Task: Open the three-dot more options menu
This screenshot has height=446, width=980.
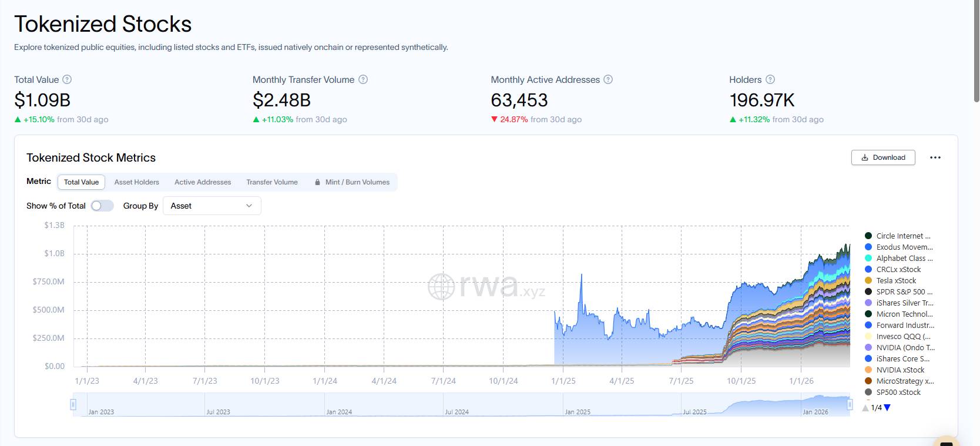Action: 935,157
